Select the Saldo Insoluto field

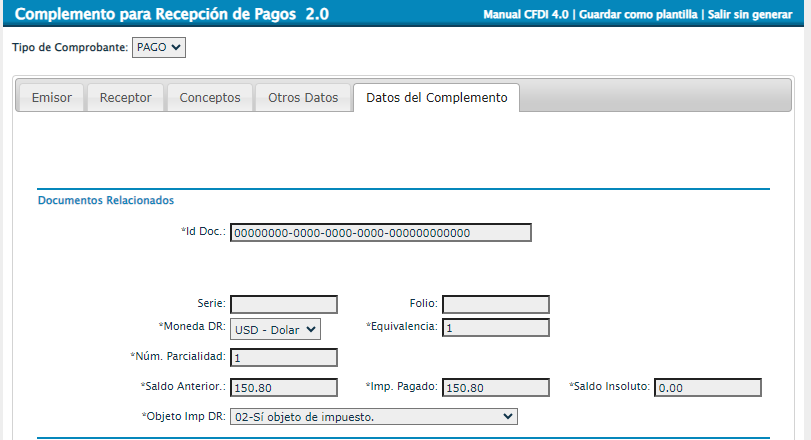click(x=707, y=387)
